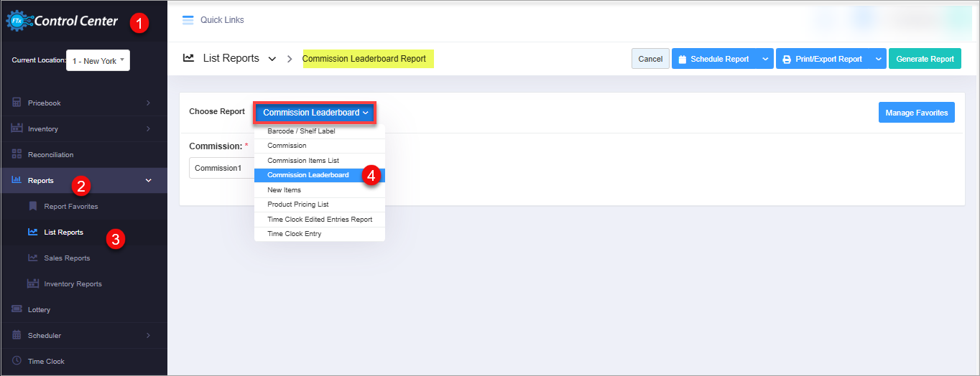The height and width of the screenshot is (376, 980).
Task: Click the Generate Report button
Action: coord(925,59)
